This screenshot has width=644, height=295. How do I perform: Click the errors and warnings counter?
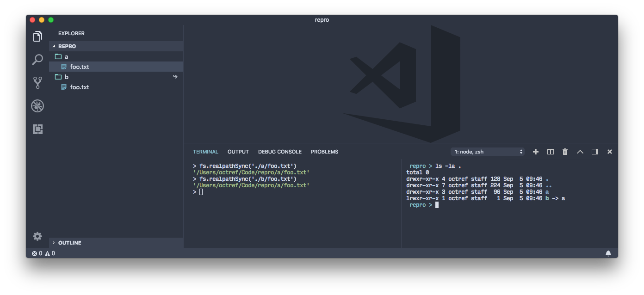coord(44,253)
